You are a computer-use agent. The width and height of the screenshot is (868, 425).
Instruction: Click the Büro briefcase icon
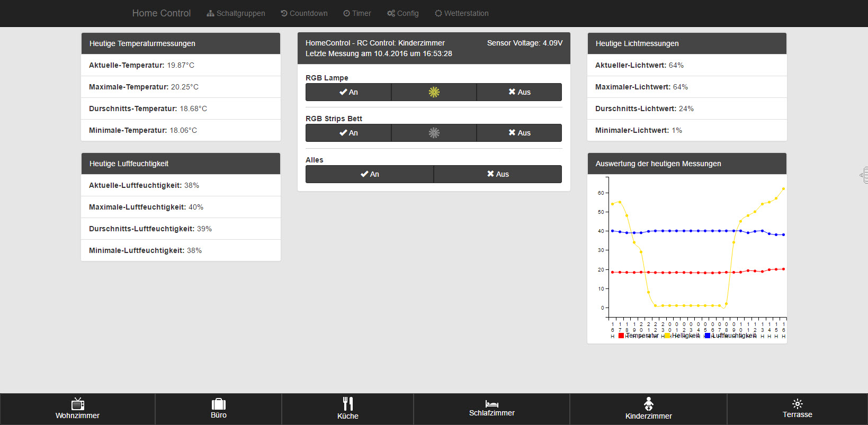pos(219,404)
